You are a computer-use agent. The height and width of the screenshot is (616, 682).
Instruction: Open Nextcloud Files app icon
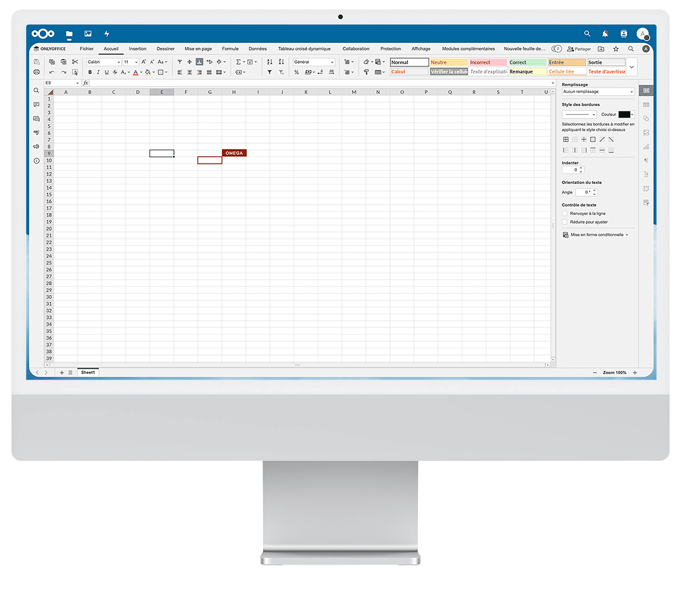pyautogui.click(x=69, y=34)
